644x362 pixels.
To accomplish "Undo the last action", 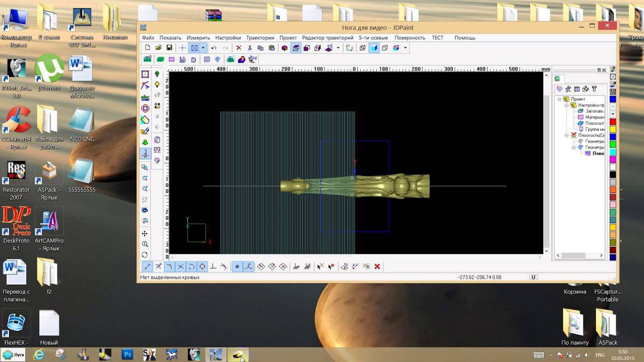I will click(214, 48).
